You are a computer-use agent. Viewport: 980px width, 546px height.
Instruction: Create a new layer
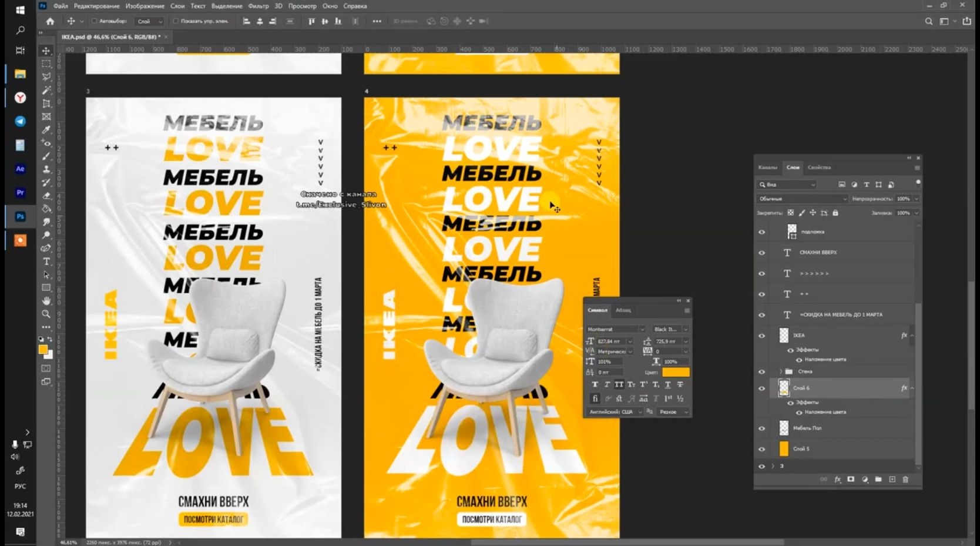click(x=892, y=480)
